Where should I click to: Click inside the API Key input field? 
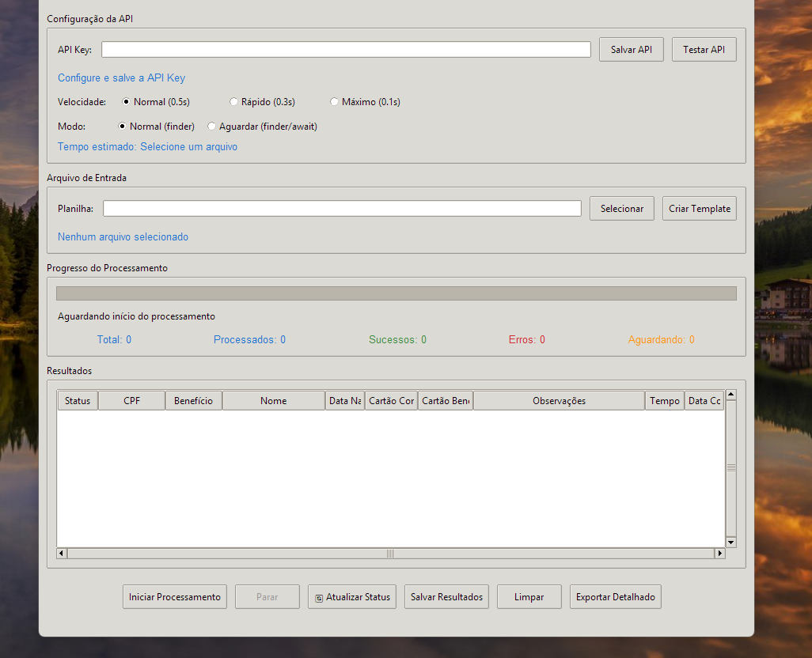[x=346, y=50]
